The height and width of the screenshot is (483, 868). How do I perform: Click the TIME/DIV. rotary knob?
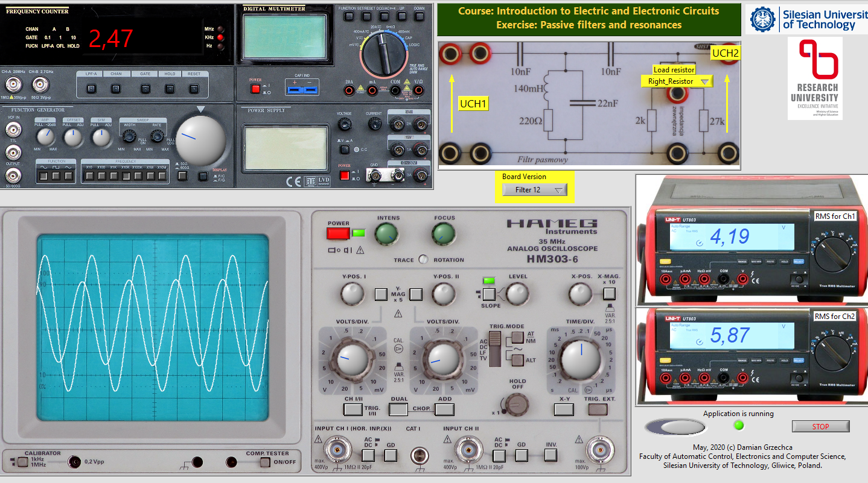581,359
